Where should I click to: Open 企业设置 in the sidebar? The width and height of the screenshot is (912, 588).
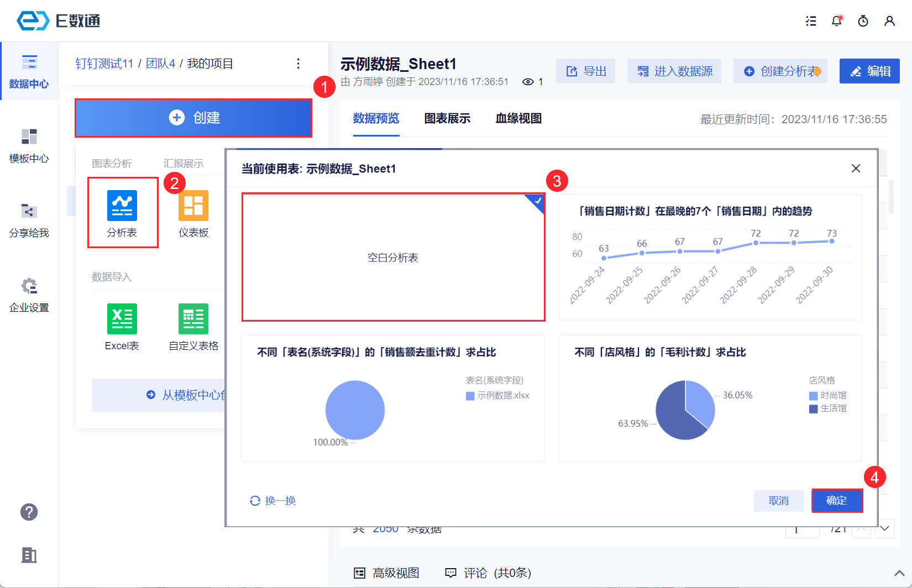tap(29, 295)
